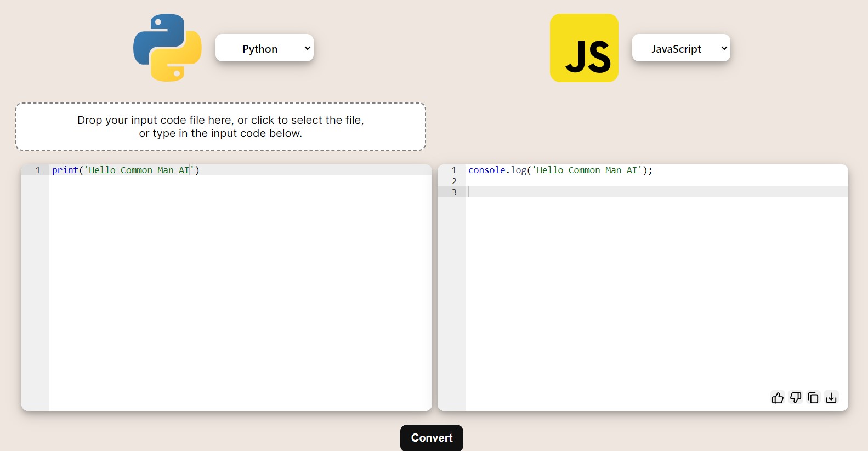
Task: Click line number 3 in output editor
Action: (x=454, y=192)
